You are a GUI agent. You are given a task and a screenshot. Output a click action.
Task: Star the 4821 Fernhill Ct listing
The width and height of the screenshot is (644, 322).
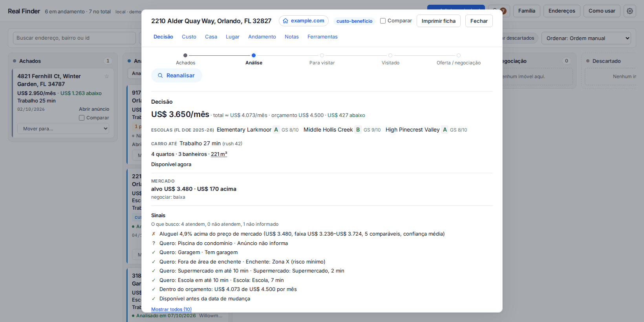point(106,76)
